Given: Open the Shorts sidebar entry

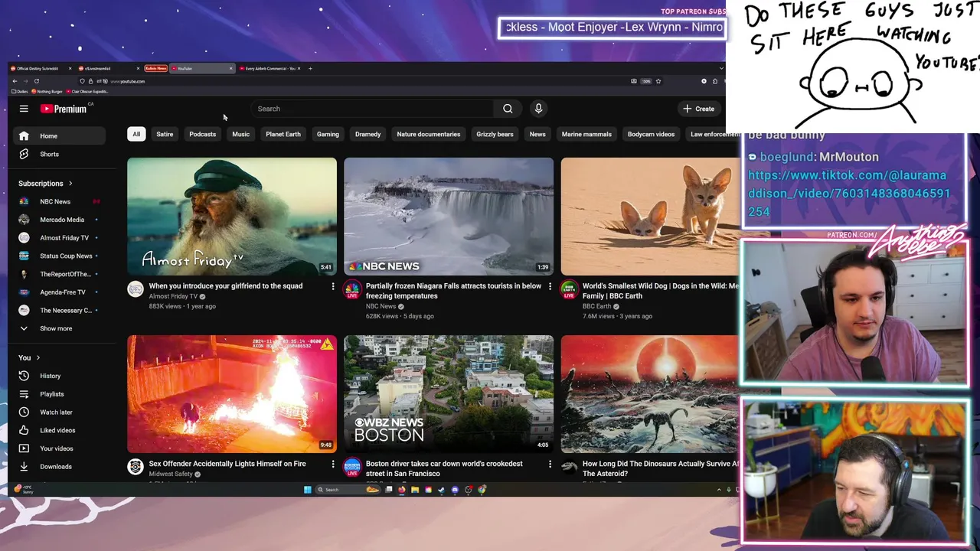Looking at the screenshot, I should 60,154.
